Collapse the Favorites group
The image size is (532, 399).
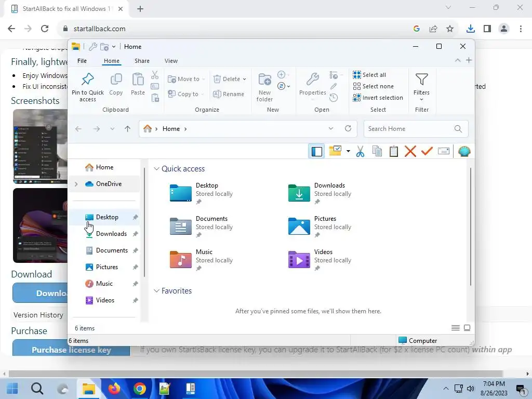point(156,291)
